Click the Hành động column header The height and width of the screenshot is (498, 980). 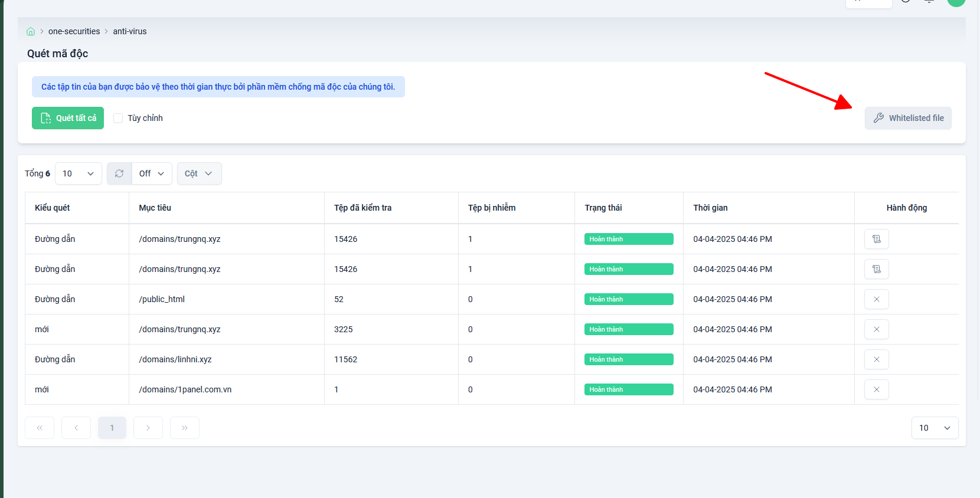tap(907, 208)
